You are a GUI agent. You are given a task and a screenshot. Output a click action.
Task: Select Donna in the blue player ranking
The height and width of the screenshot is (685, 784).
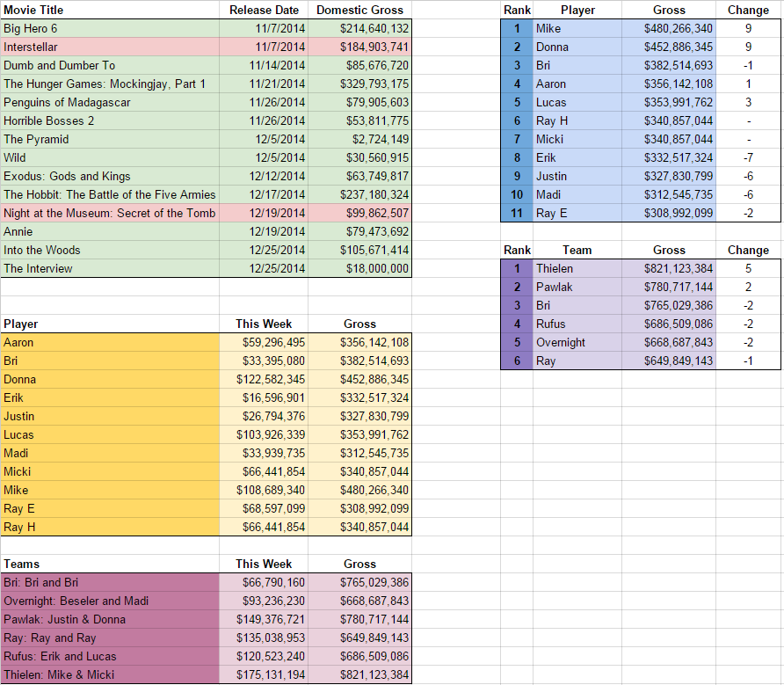(x=577, y=47)
